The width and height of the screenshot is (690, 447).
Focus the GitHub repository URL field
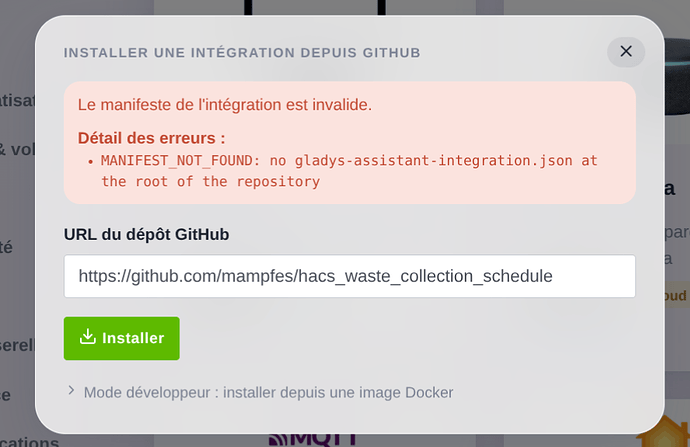(349, 276)
